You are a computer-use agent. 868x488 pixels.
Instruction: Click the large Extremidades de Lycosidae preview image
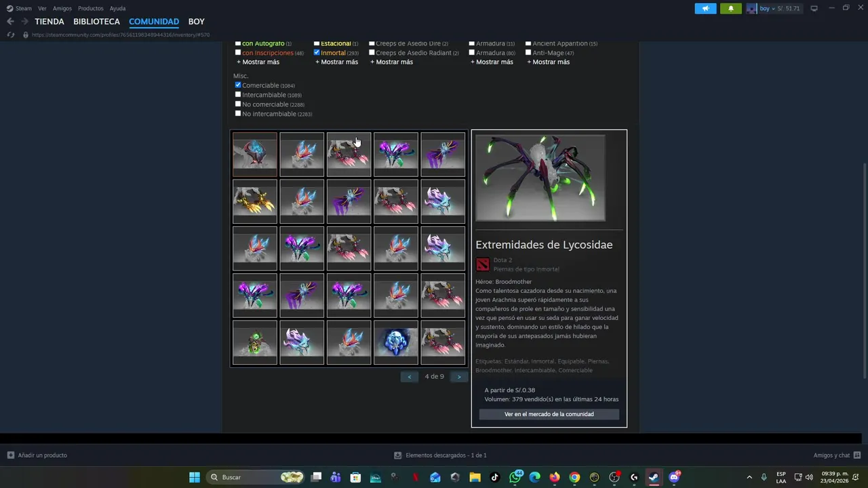[540, 178]
